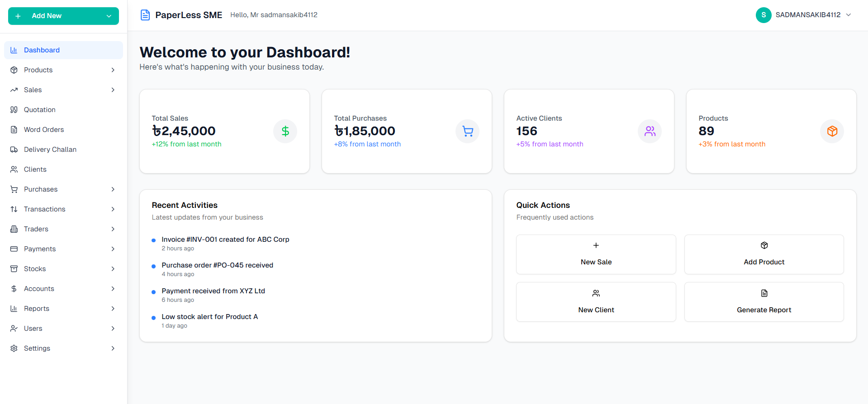This screenshot has height=404, width=868.
Task: Select Dashboard in the sidebar
Action: click(x=42, y=50)
